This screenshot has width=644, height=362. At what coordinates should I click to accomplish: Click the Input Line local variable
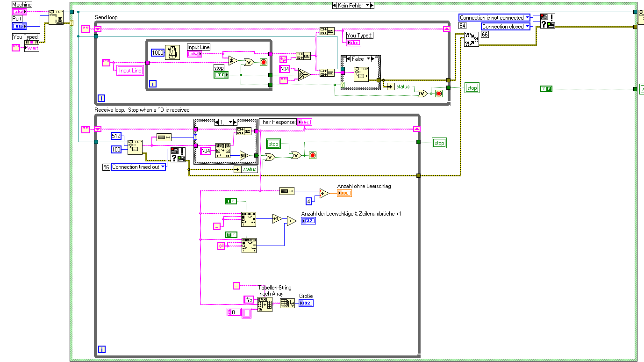130,71
